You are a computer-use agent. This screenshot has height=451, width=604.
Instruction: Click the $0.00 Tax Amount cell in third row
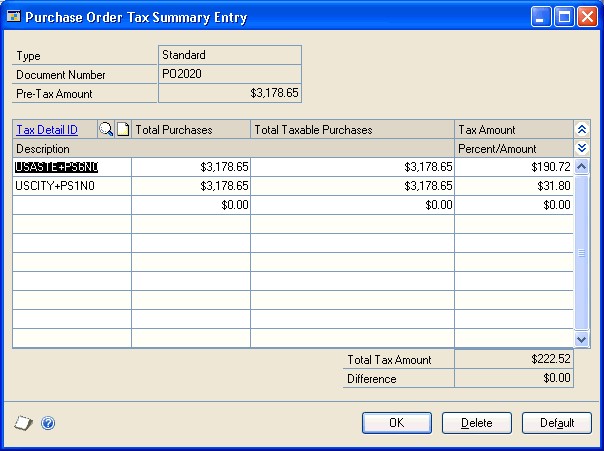pyautogui.click(x=514, y=205)
